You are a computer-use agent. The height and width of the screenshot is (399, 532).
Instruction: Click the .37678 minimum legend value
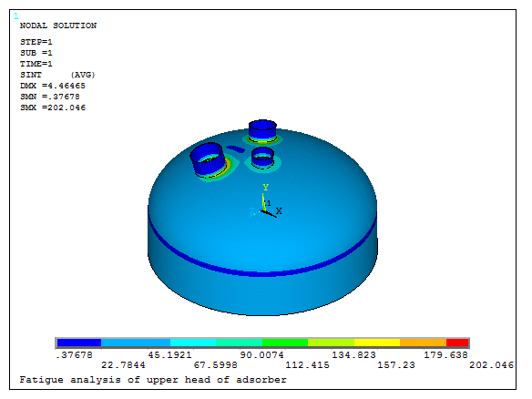pyautogui.click(x=74, y=355)
